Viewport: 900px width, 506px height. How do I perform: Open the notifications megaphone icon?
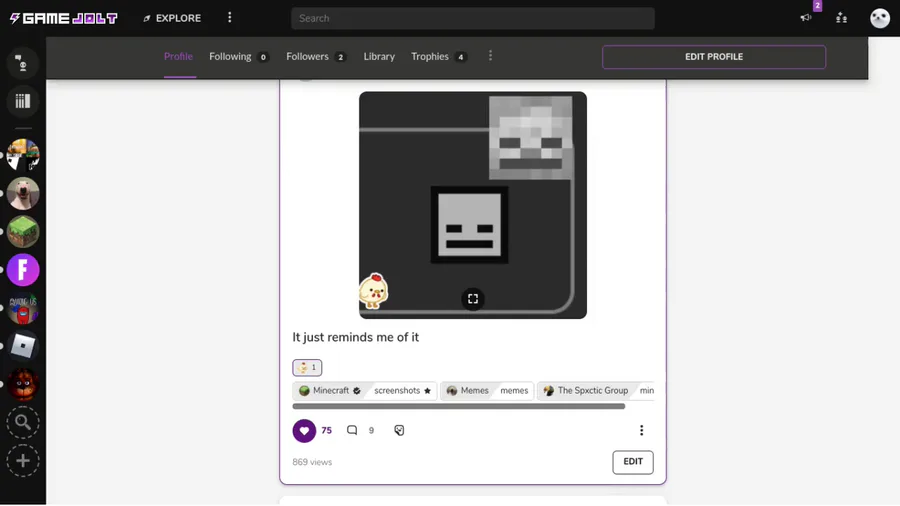806,18
